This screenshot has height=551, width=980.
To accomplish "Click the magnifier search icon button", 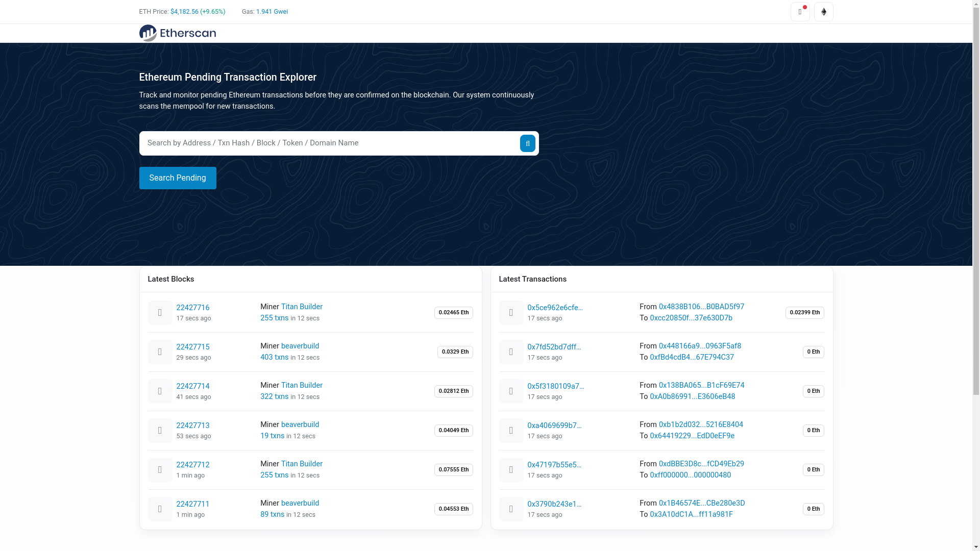I will [527, 143].
